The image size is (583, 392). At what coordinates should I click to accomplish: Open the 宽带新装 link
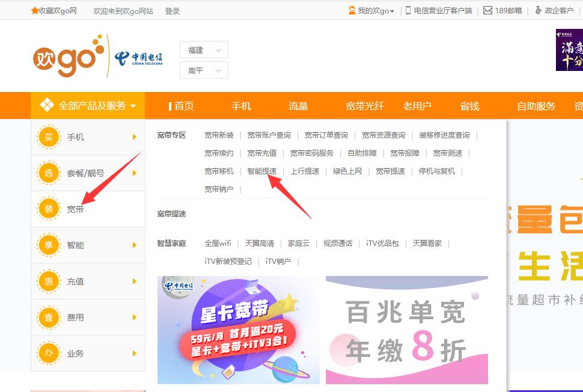[x=219, y=135]
